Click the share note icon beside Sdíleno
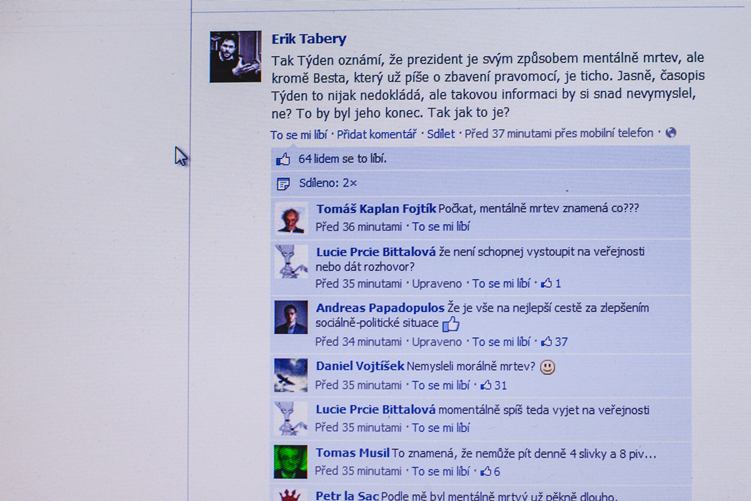751x501 pixels. click(x=284, y=183)
